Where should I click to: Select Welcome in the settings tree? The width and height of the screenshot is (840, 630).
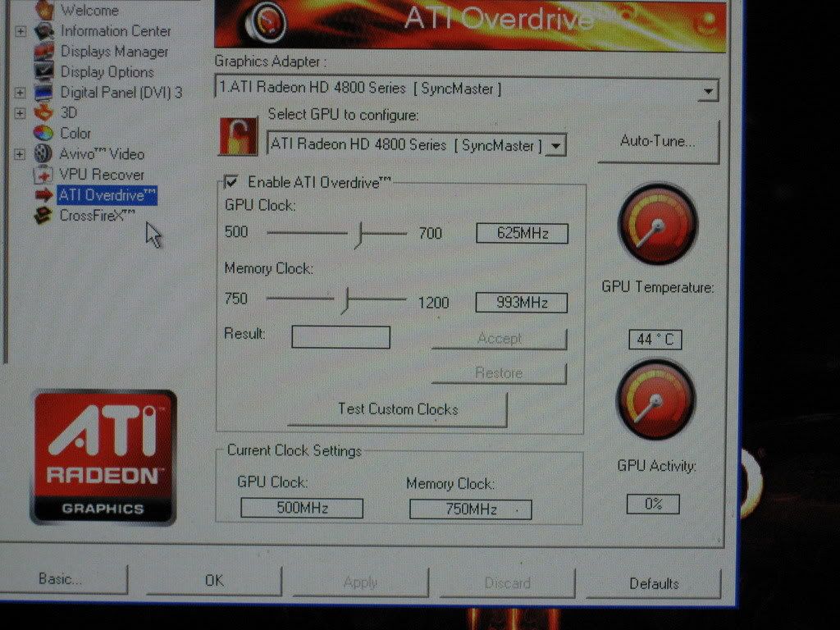[x=89, y=10]
